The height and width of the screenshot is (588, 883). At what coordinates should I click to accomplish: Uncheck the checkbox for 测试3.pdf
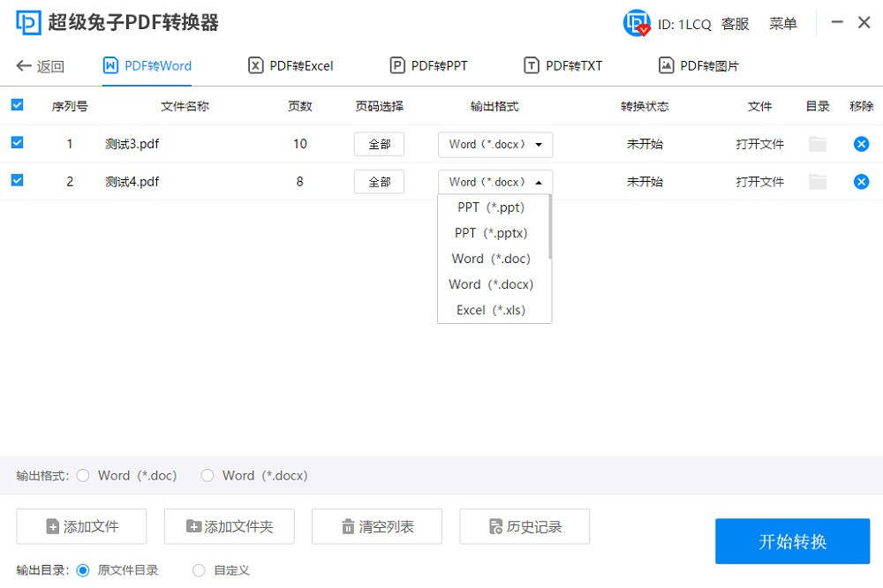click(17, 142)
